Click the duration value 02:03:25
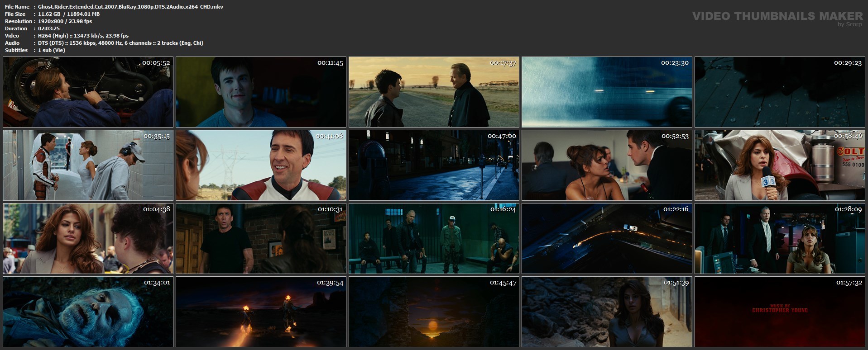The width and height of the screenshot is (868, 350). click(49, 28)
